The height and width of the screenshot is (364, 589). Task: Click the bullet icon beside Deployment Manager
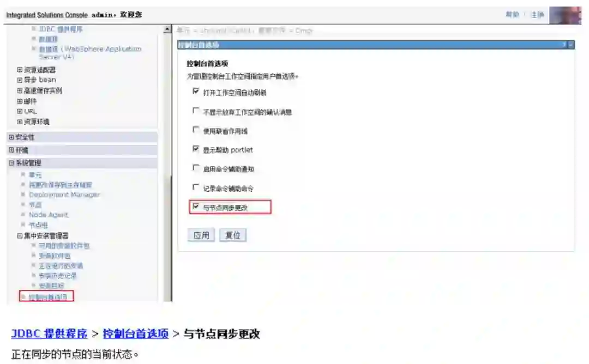click(23, 195)
